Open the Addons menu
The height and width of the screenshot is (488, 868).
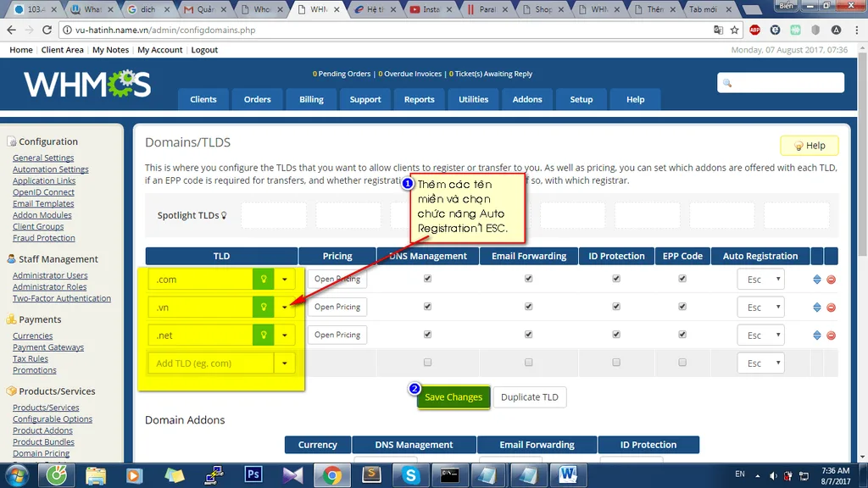click(x=527, y=99)
